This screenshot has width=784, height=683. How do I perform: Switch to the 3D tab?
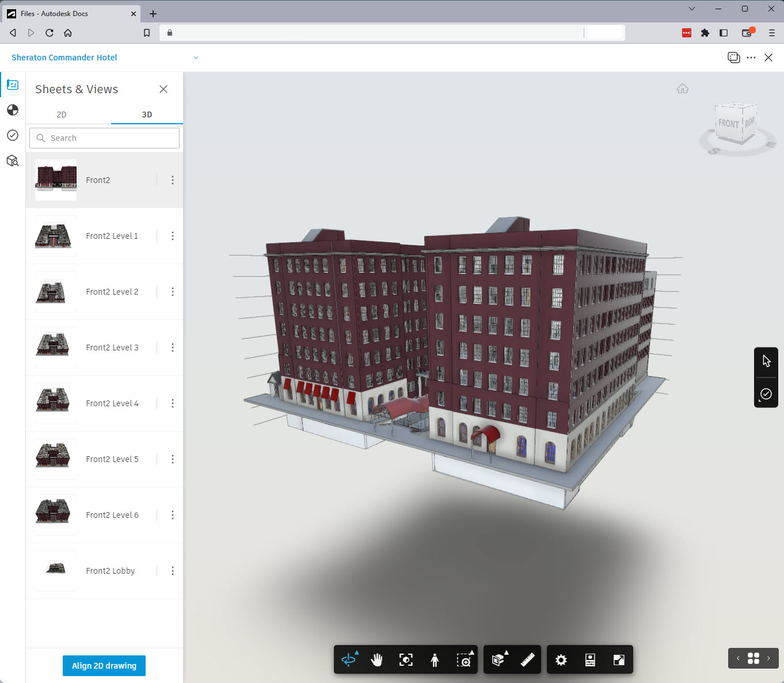147,115
